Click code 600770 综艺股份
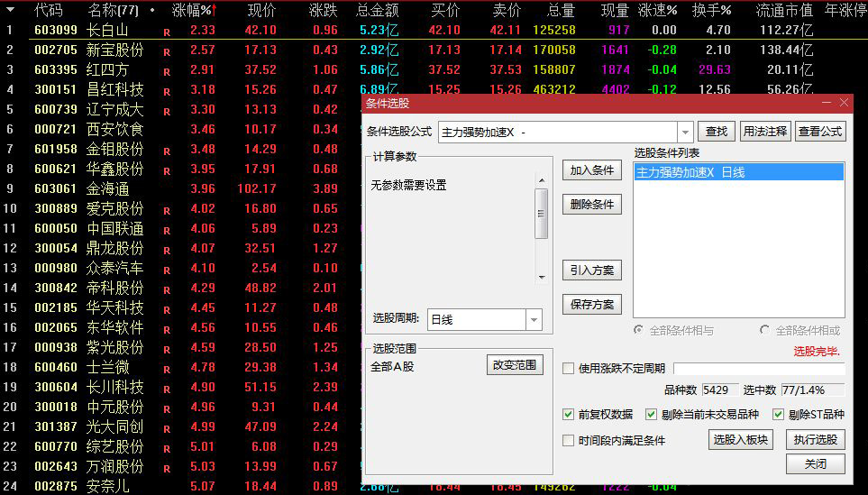868x495 pixels. click(56, 446)
